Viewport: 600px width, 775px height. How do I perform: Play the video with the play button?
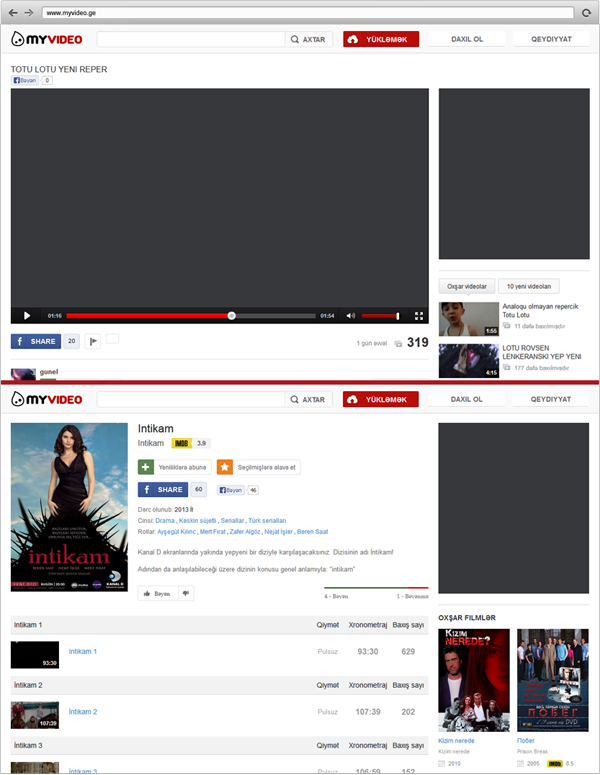[x=27, y=316]
